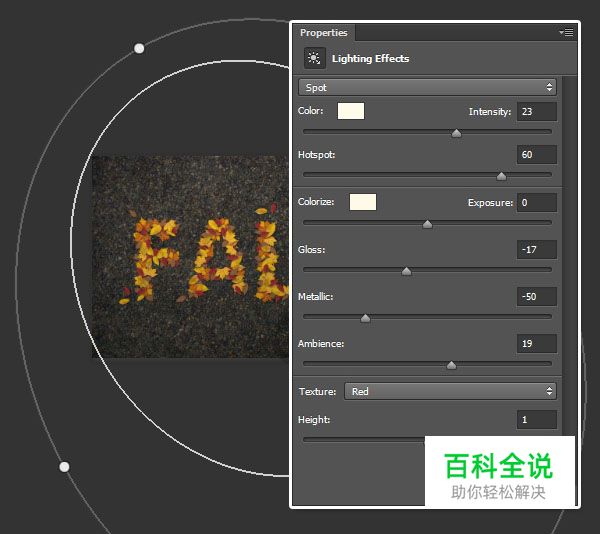Click the Lighting Effects light icon
Viewport: 600px width, 534px height.
pos(315,58)
